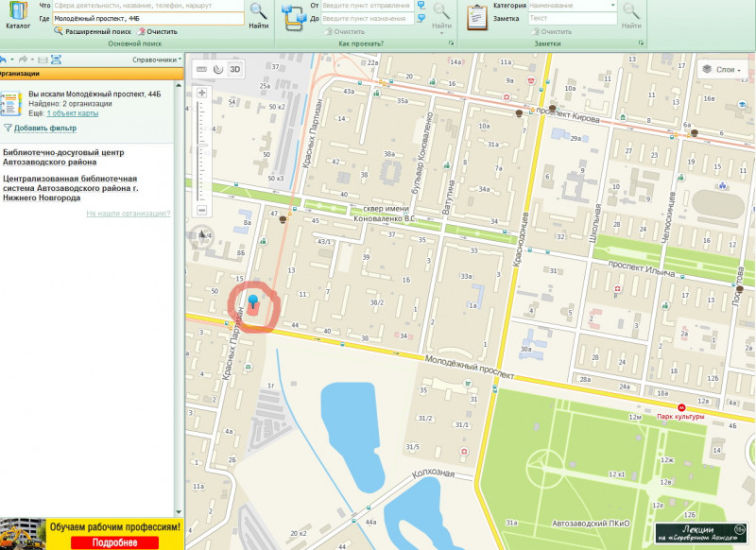The width and height of the screenshot is (756, 550).
Task: Open the Заметки clipboard icon
Action: point(479,16)
